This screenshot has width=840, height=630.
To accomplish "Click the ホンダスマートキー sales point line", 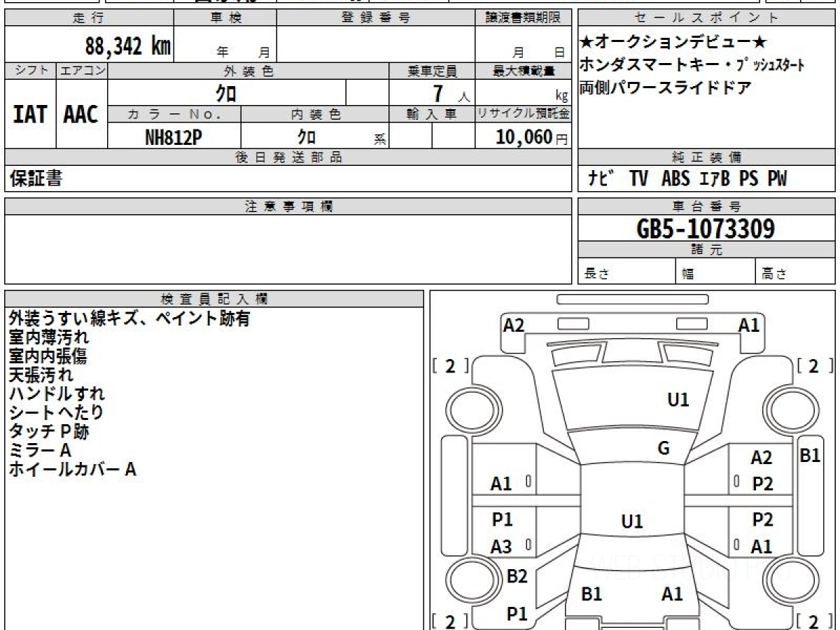I will click(x=692, y=65).
